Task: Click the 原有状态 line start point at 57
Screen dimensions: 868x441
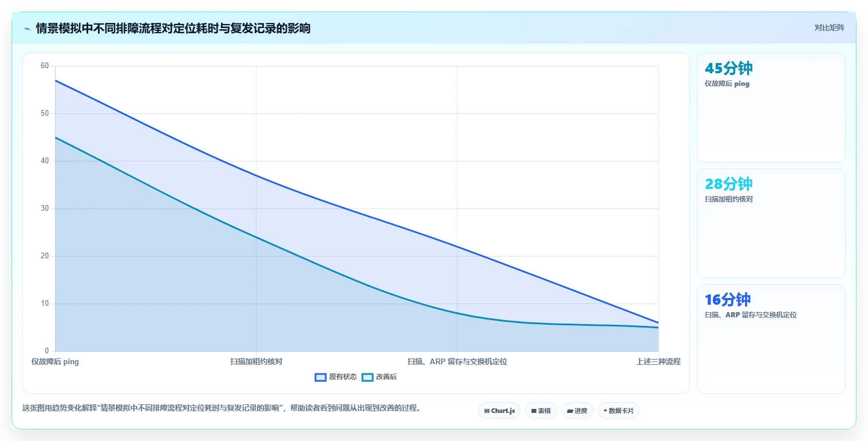Action: (x=56, y=80)
